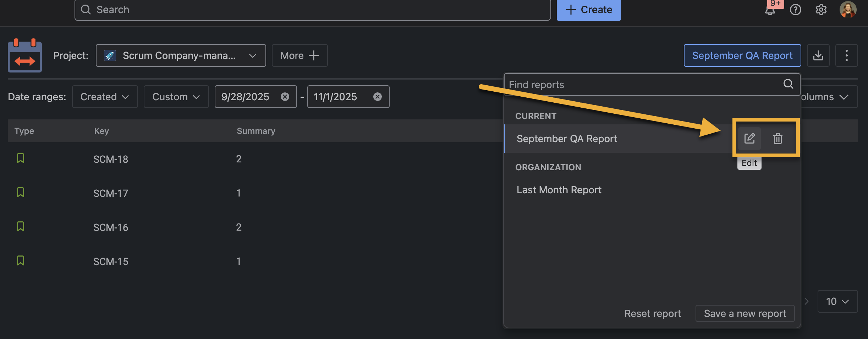Image resolution: width=868 pixels, height=339 pixels.
Task: Open the three-dot more options menu
Action: tap(846, 55)
